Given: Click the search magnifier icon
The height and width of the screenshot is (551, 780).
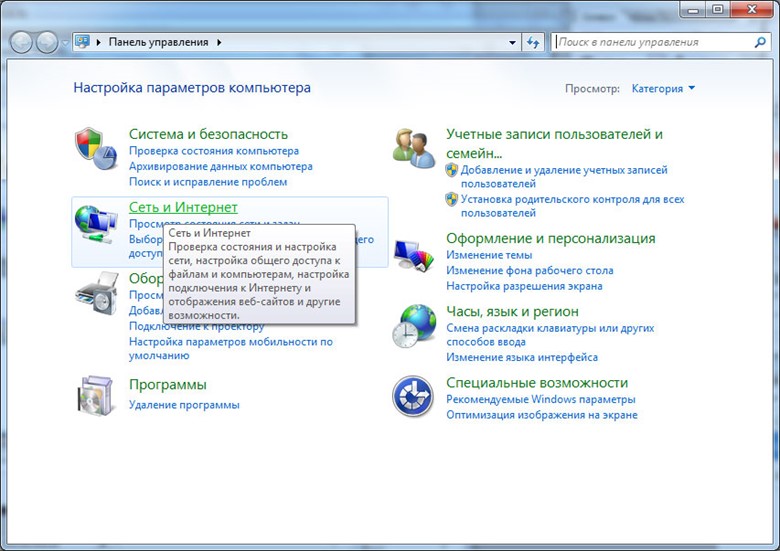Looking at the screenshot, I should [759, 43].
